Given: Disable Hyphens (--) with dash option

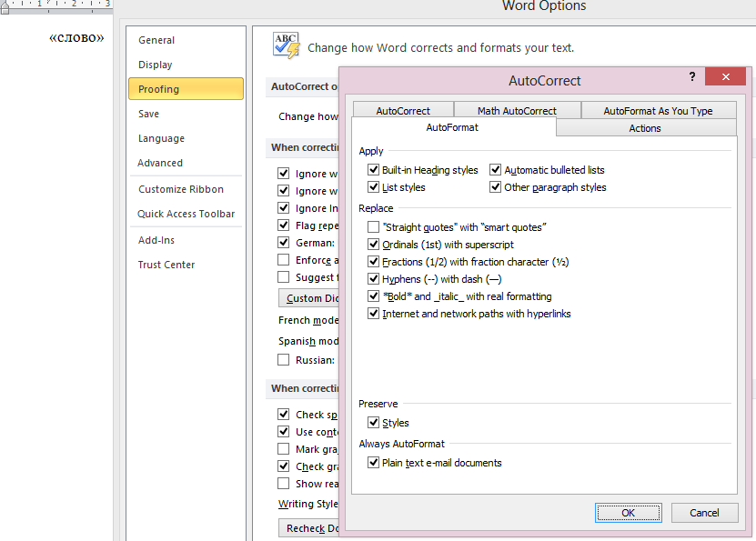Looking at the screenshot, I should (x=374, y=279).
